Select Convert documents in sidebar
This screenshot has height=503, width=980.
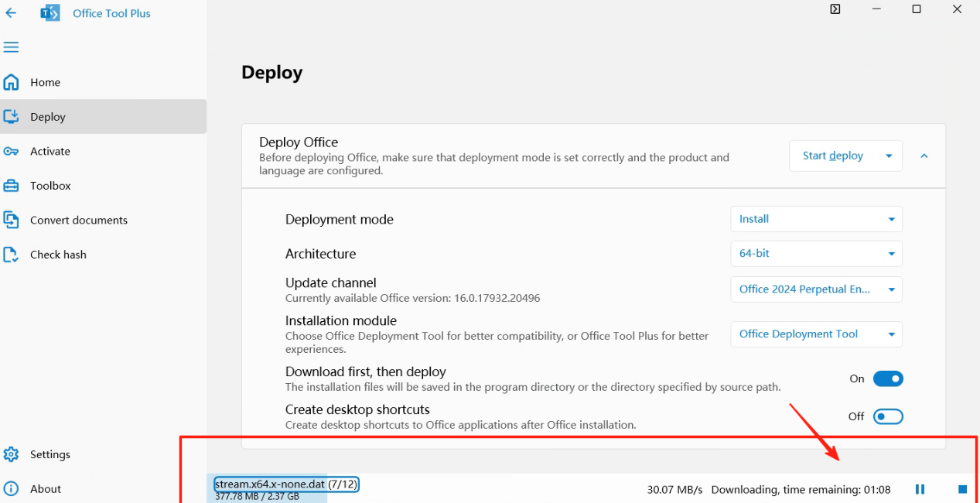tap(78, 220)
